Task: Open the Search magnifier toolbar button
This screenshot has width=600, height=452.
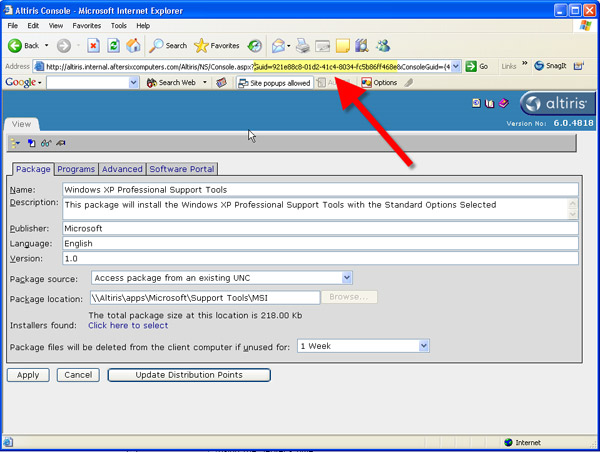Action: (168, 46)
